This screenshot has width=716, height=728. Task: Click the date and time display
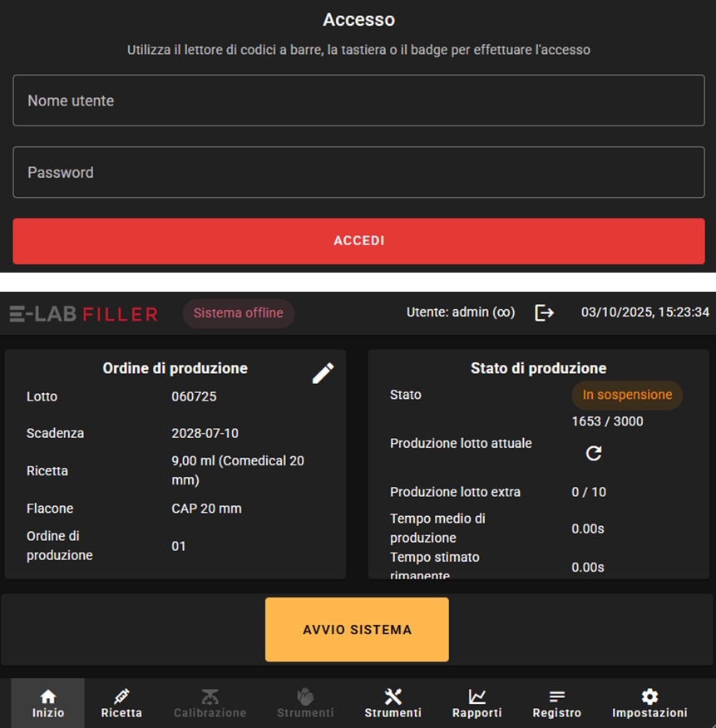[644, 312]
